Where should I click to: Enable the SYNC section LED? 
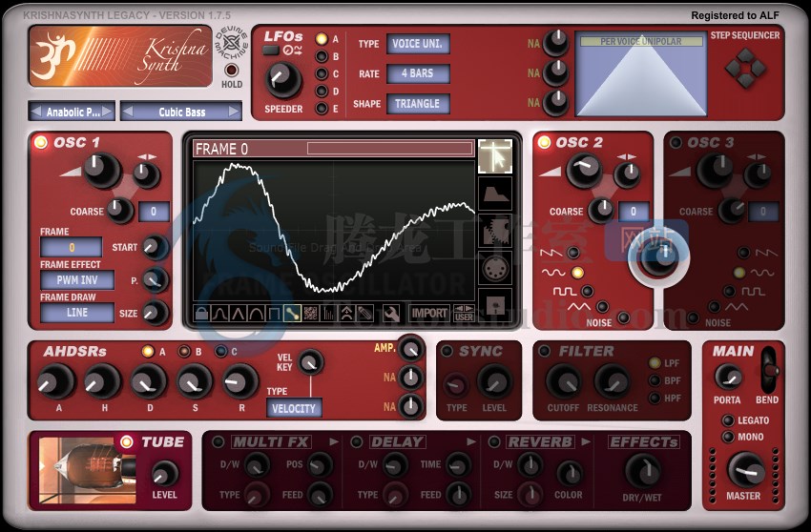tap(447, 351)
